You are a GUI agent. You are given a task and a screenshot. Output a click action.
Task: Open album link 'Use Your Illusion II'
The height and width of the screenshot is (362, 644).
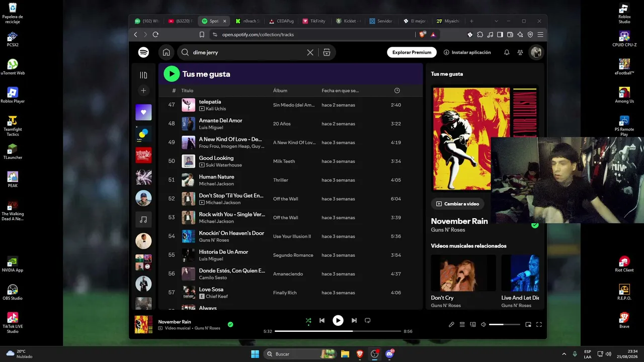pyautogui.click(x=292, y=236)
